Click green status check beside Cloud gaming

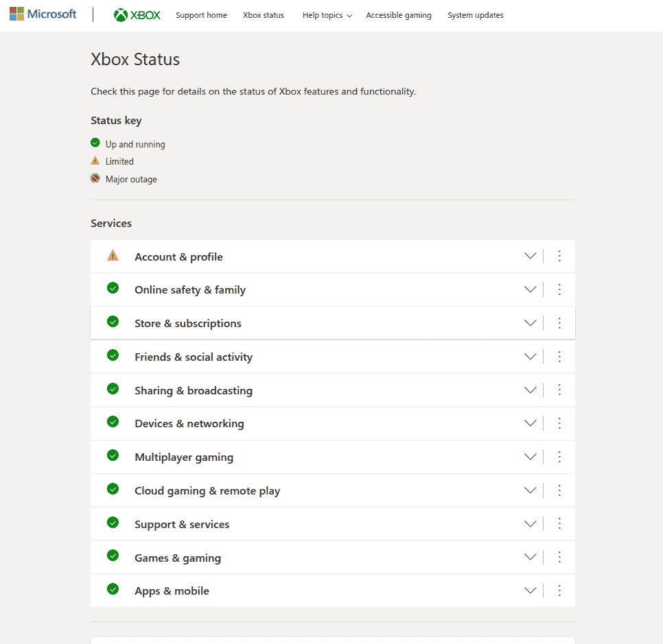113,489
